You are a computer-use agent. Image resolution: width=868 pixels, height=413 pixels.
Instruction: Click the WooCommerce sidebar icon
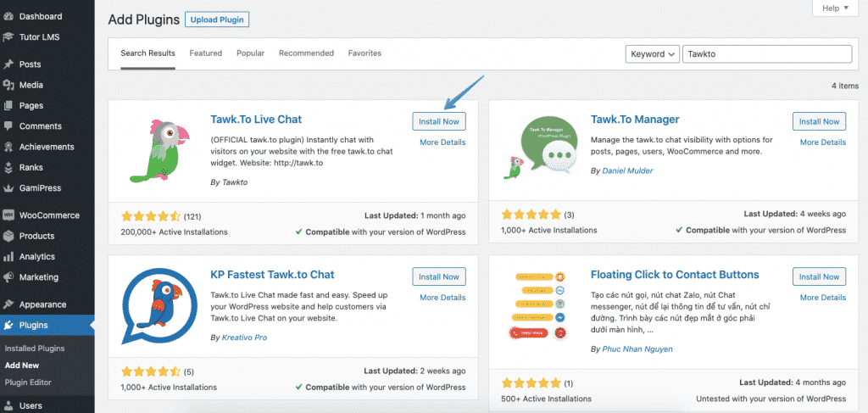(8, 215)
